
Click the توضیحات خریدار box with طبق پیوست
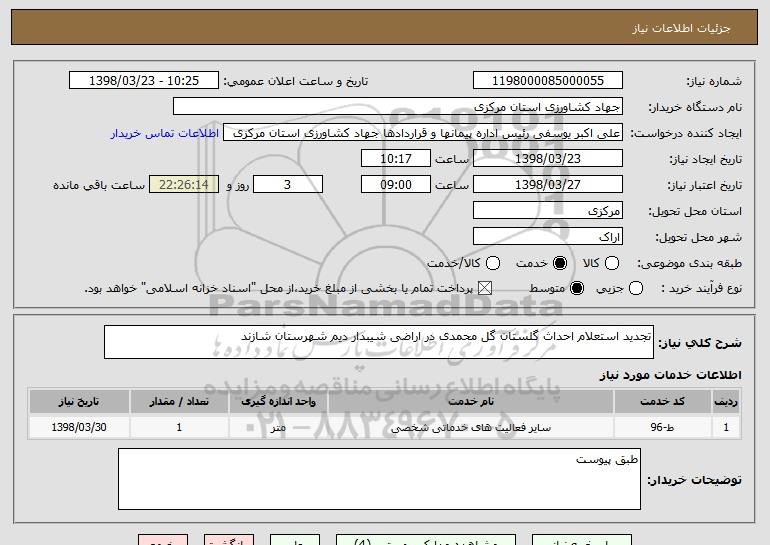click(x=379, y=479)
